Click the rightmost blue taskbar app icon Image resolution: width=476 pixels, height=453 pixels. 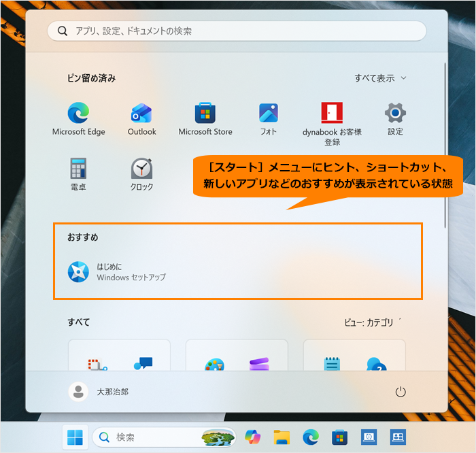point(398,437)
